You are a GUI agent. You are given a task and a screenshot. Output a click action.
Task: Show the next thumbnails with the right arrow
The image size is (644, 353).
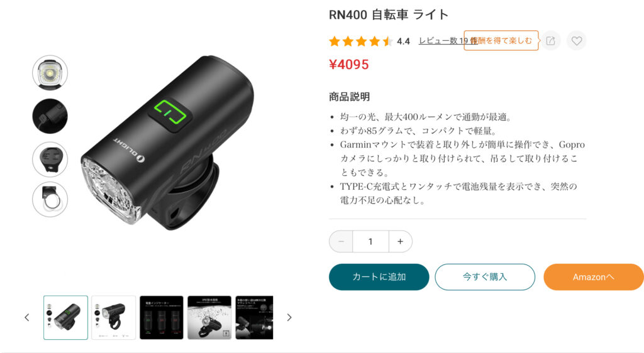[x=289, y=317]
